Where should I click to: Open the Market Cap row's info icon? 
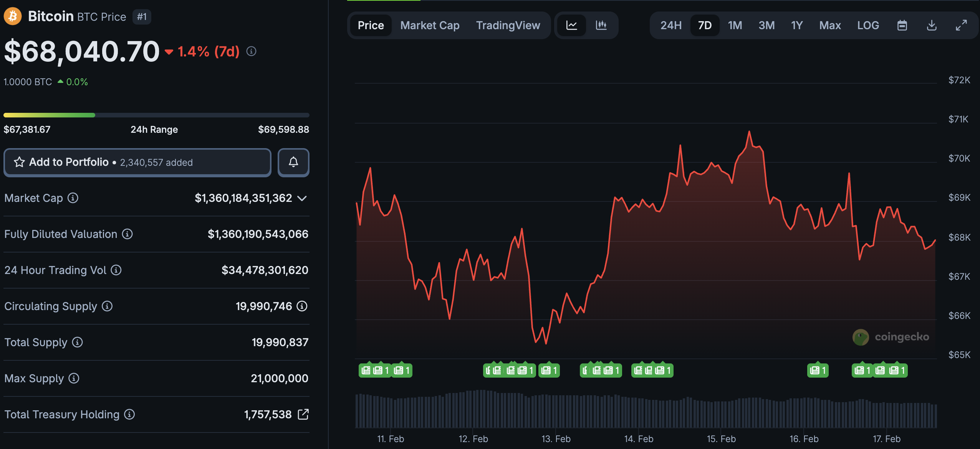pyautogui.click(x=73, y=198)
